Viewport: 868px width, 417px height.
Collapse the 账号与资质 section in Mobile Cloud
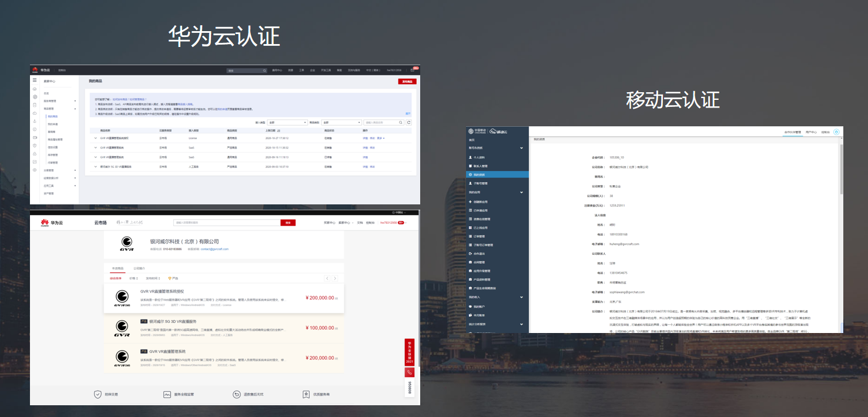pos(522,149)
